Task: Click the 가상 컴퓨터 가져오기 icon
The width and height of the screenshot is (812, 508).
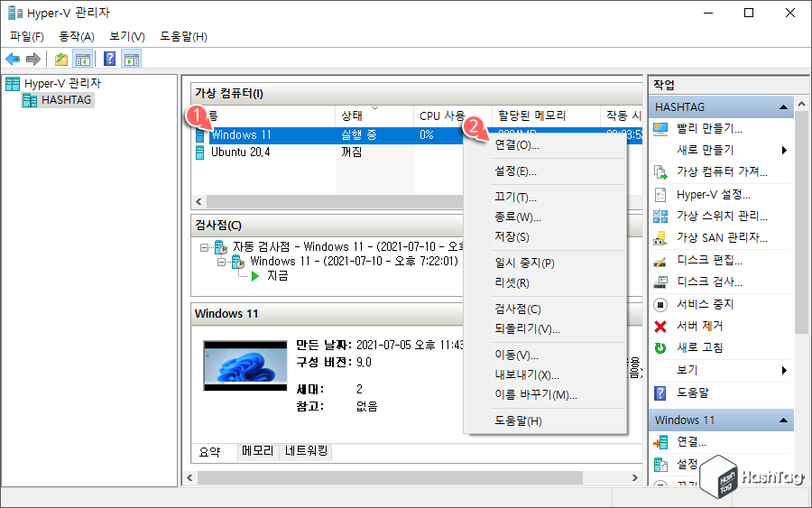Action: tap(660, 172)
